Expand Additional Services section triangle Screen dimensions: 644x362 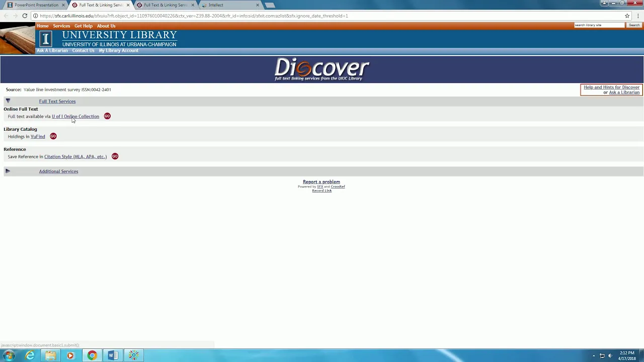[x=8, y=171]
